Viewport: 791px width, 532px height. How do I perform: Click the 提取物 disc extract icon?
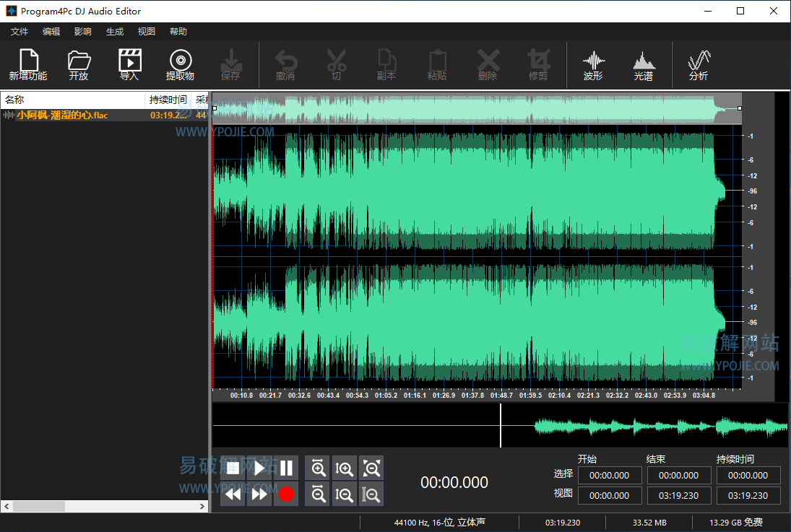180,65
